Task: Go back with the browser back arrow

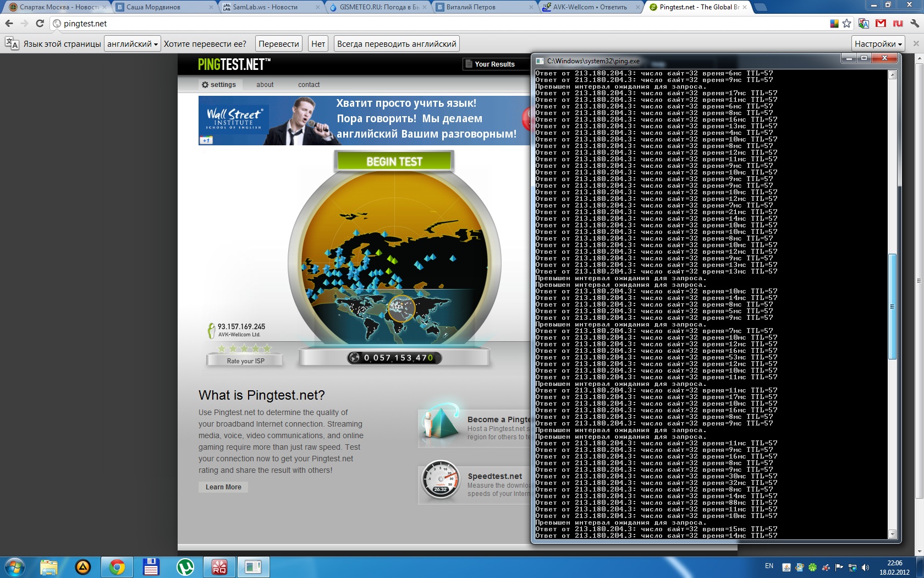Action: point(9,24)
